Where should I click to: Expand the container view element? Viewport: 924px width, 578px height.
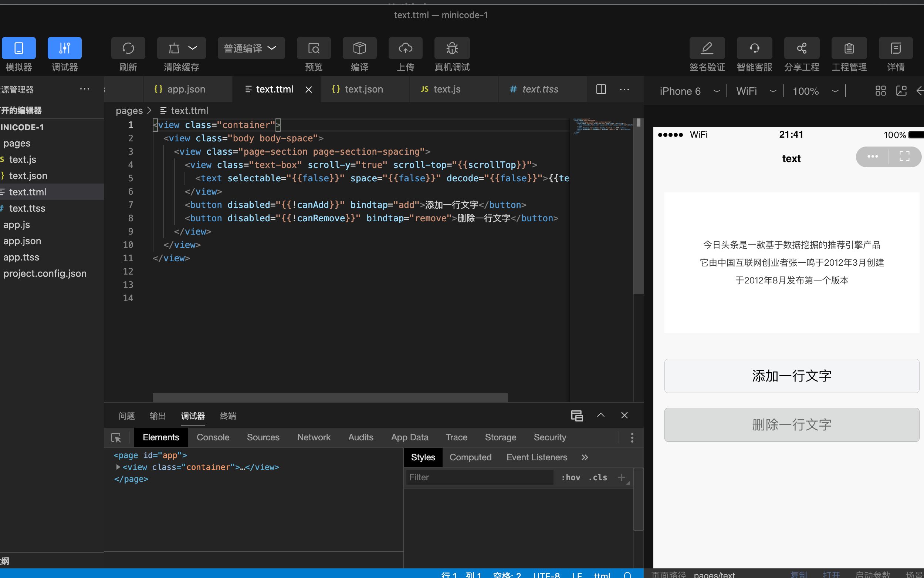(116, 467)
